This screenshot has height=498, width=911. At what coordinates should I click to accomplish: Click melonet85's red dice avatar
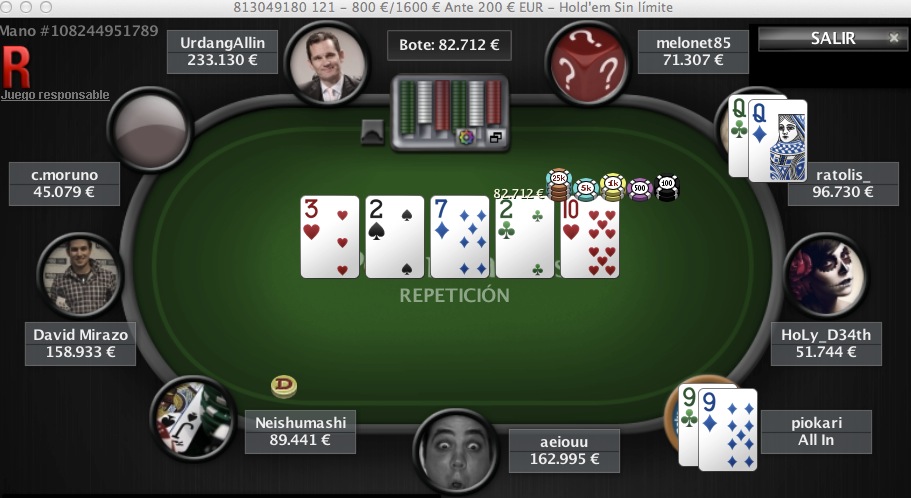click(587, 64)
